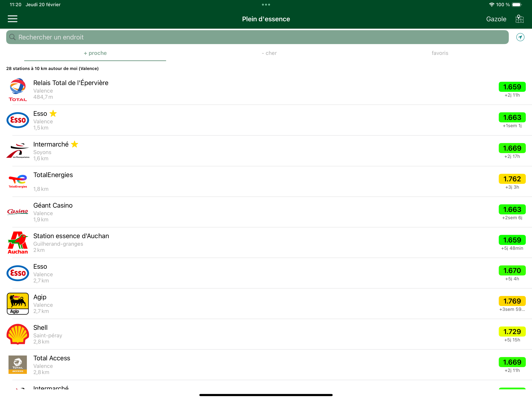Open the three-dot multitasking menu
Image resolution: width=532 pixels, height=399 pixels.
pyautogui.click(x=266, y=5)
